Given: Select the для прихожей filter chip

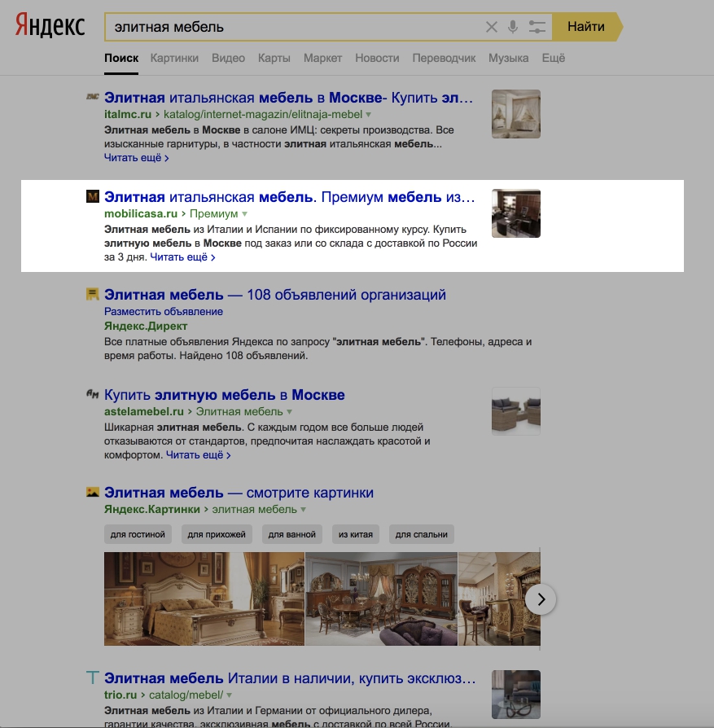Looking at the screenshot, I should coord(217,534).
